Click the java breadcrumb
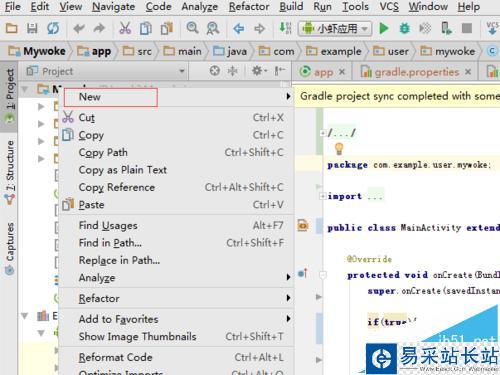This screenshot has width=500, height=375. [230, 51]
